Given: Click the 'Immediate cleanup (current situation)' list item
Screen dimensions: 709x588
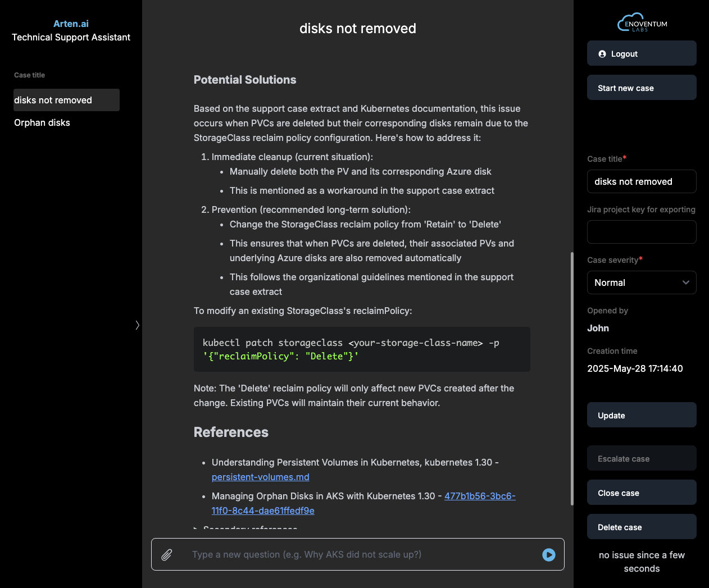Looking at the screenshot, I should coord(292,157).
